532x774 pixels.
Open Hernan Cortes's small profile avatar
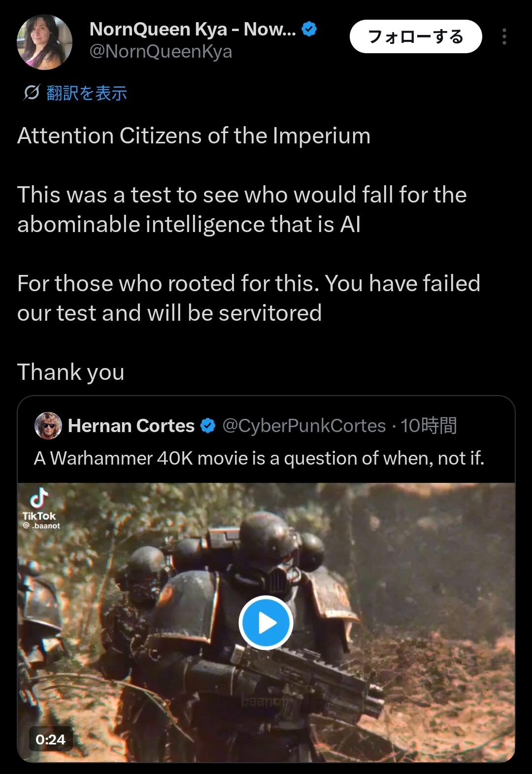coord(48,426)
